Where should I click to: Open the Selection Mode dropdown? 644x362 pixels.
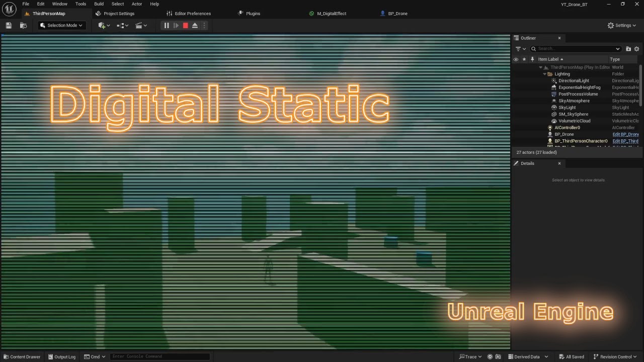point(61,25)
